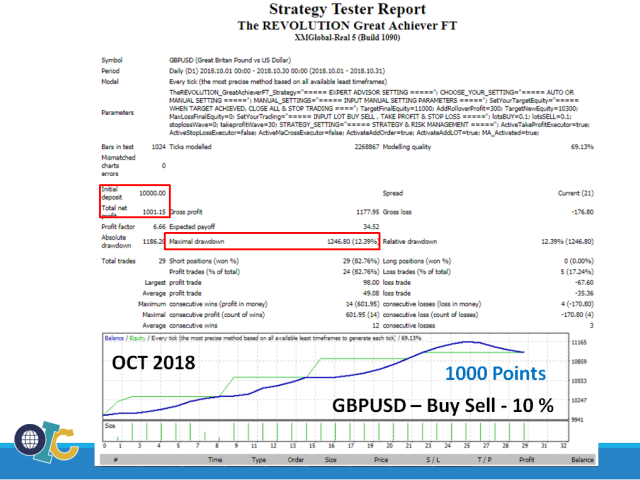Select the Expected payoff value '34.52'
Image resolution: width=640 pixels, height=480 pixels.
pyautogui.click(x=371, y=227)
